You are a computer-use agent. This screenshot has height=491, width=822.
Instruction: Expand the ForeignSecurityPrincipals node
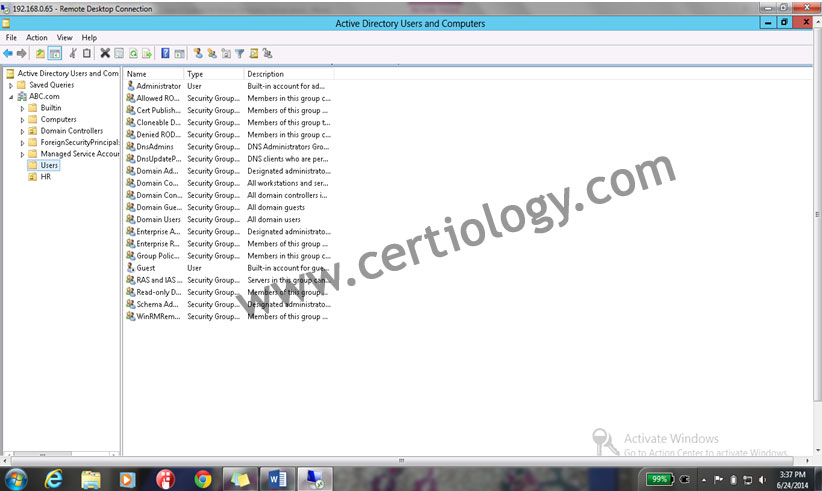point(22,143)
